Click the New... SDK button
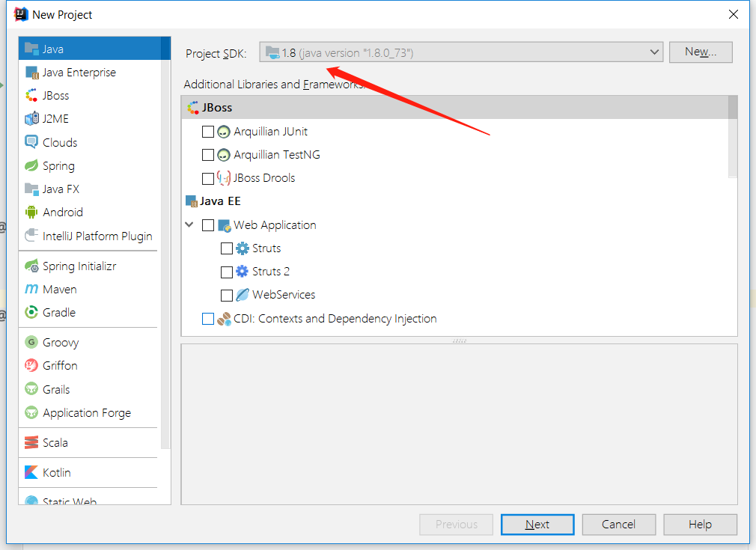 coord(701,52)
